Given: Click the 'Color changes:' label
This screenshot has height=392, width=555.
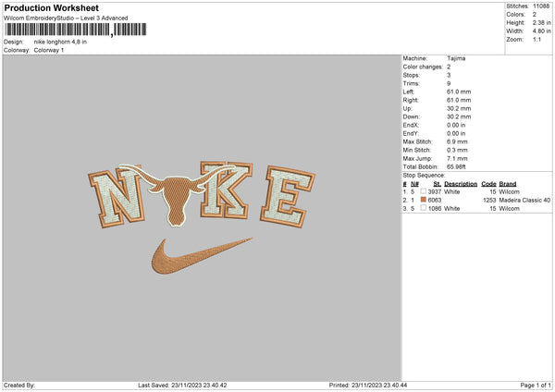Looking at the screenshot, I should (423, 67).
